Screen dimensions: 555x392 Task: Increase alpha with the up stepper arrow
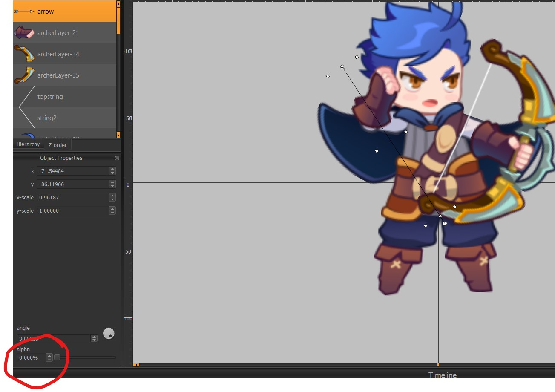[49, 355]
